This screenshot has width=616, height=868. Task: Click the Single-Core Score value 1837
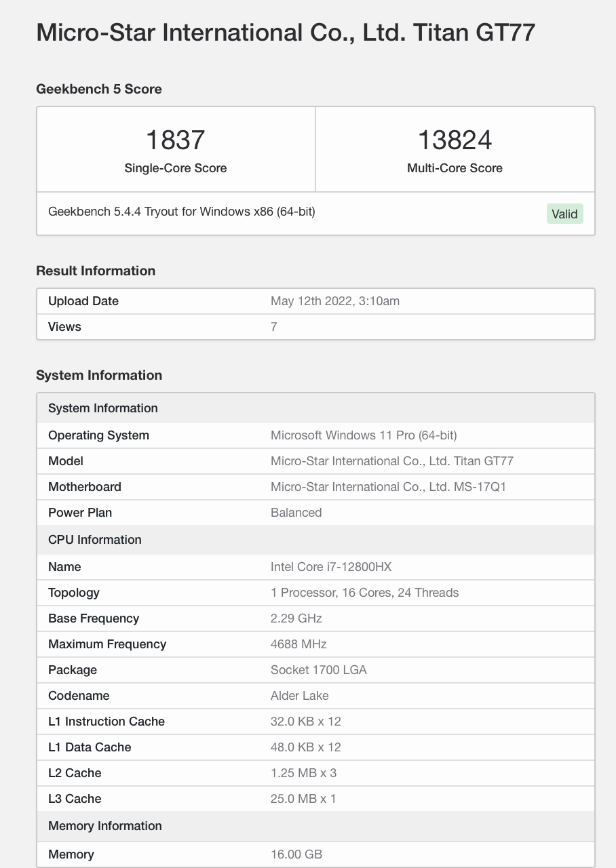pyautogui.click(x=176, y=140)
